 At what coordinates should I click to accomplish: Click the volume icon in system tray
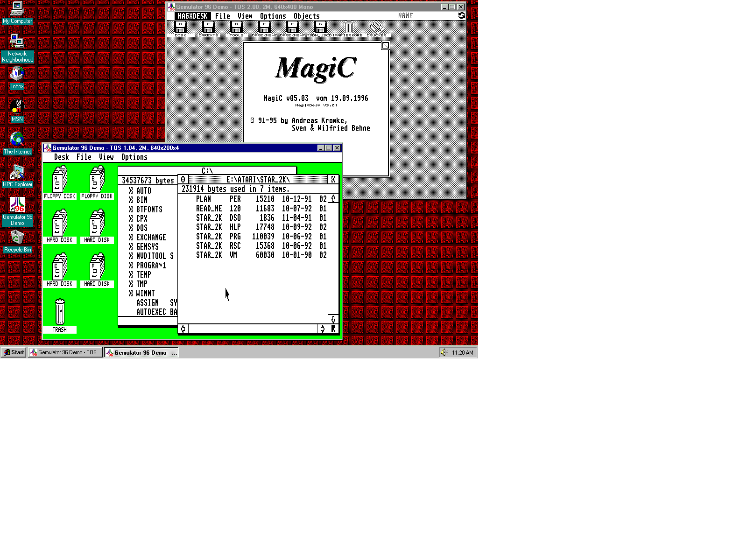point(444,352)
